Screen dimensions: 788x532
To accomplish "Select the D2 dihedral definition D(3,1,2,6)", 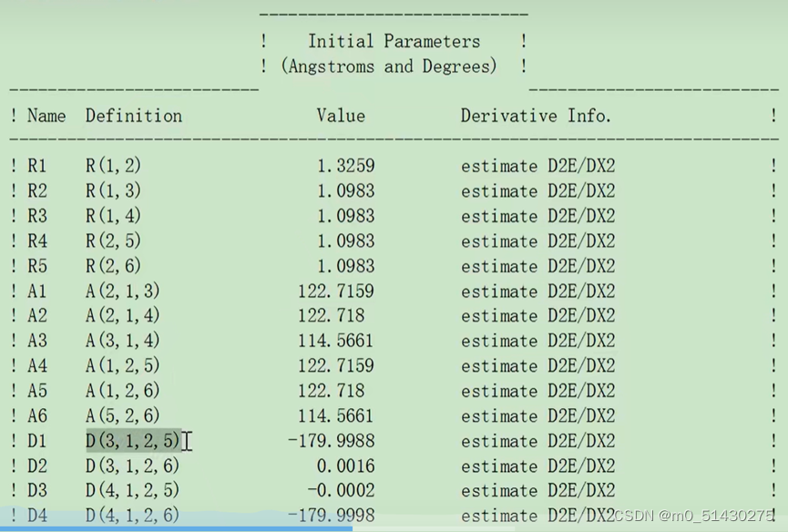I will [x=131, y=465].
